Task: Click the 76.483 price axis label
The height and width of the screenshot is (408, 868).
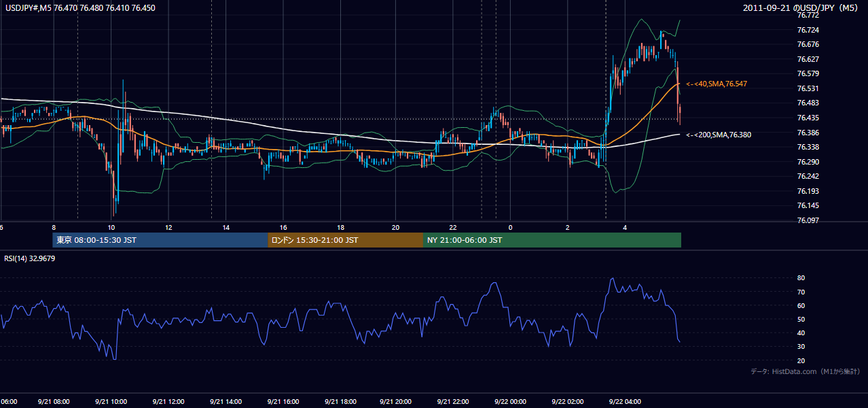Action: [808, 103]
